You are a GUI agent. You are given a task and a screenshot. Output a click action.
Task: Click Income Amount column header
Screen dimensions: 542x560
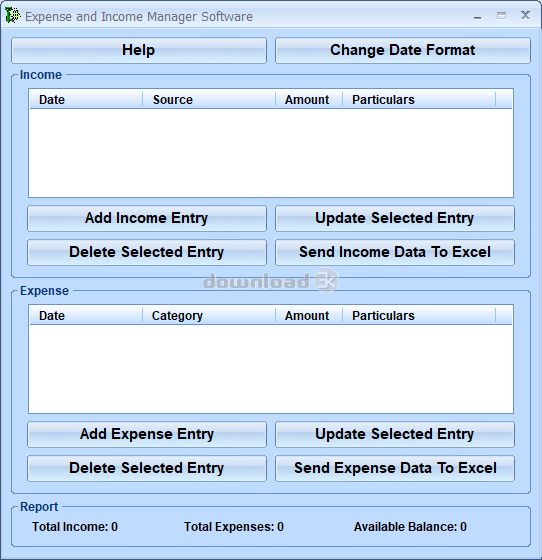click(309, 99)
